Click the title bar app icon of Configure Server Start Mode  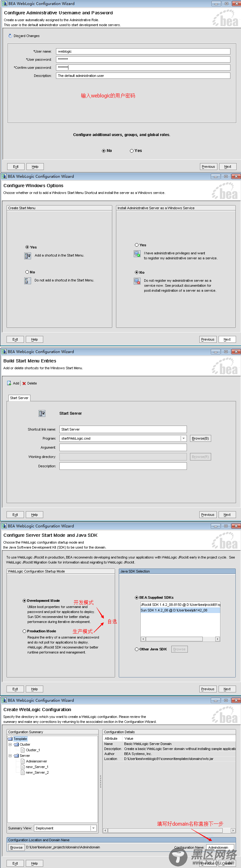[4, 526]
